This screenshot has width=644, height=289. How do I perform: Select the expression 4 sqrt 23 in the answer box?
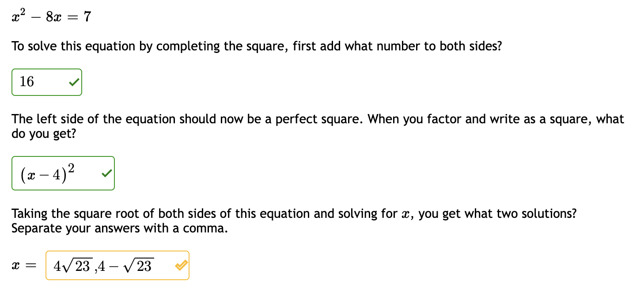[x=73, y=264]
